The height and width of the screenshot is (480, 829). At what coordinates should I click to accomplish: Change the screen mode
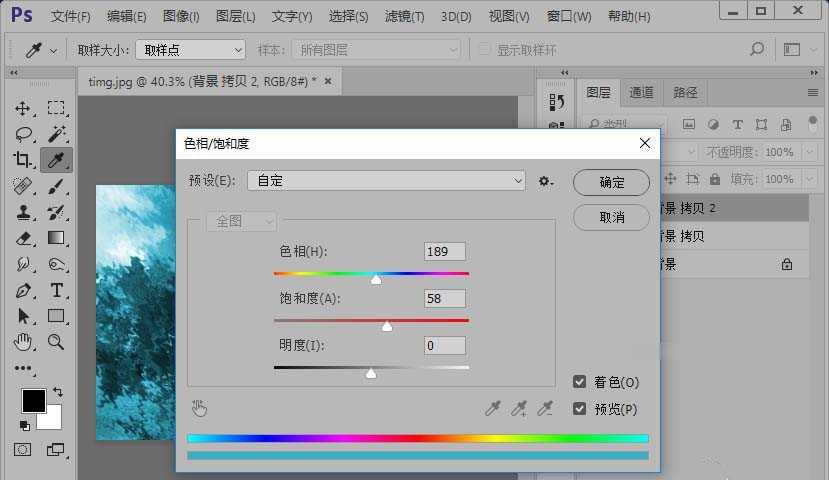pyautogui.click(x=56, y=450)
